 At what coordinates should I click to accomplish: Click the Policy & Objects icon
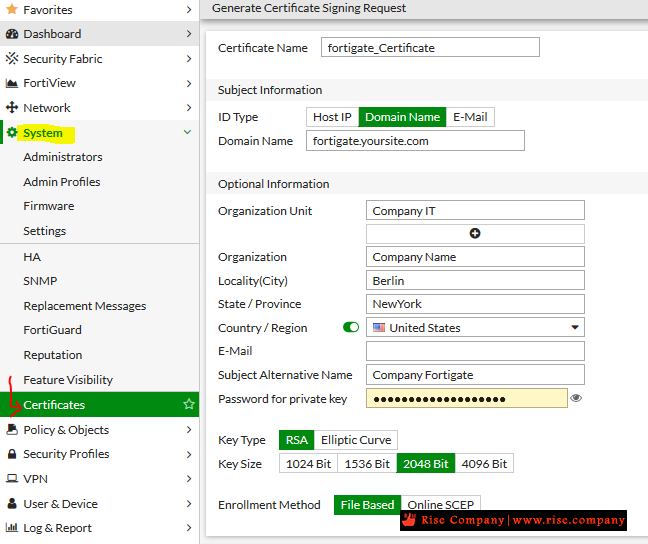pyautogui.click(x=12, y=429)
